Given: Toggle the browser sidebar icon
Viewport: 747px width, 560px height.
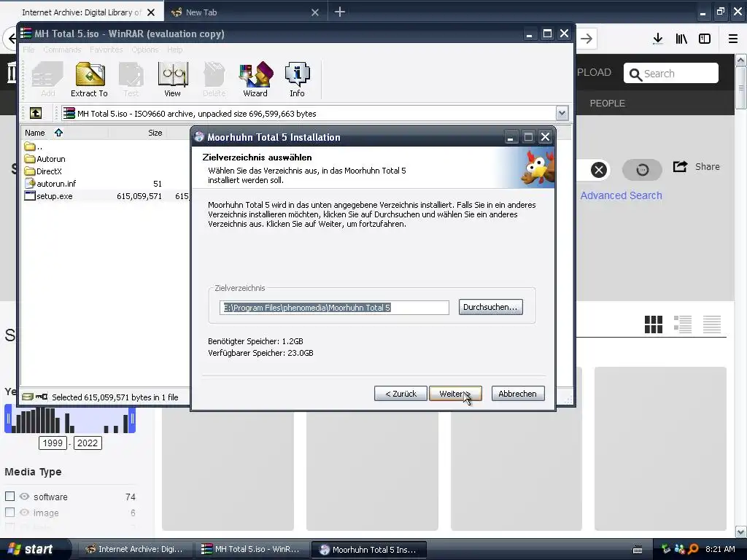Looking at the screenshot, I should click(x=705, y=39).
